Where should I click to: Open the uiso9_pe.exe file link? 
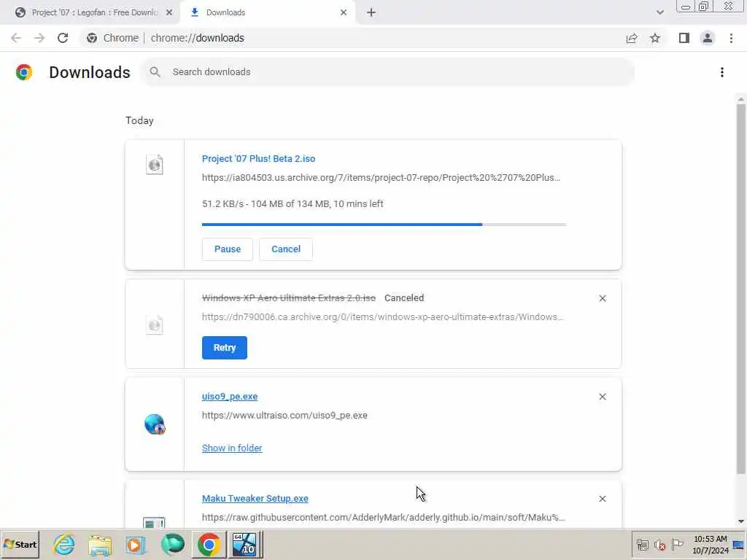click(230, 396)
